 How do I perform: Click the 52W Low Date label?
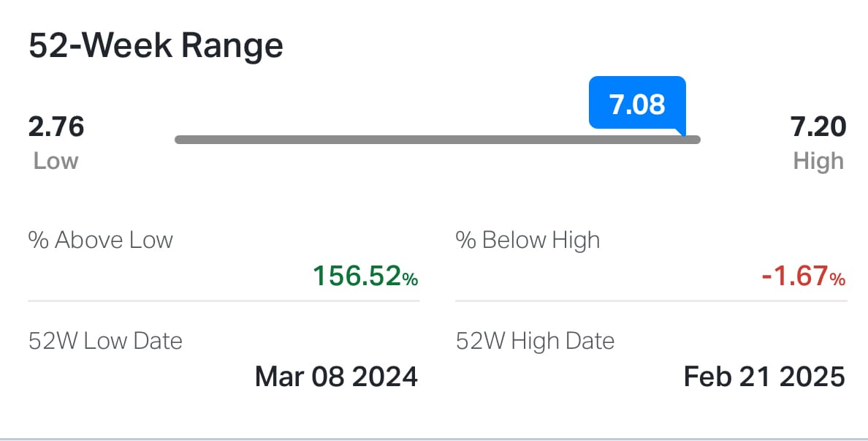click(x=105, y=342)
